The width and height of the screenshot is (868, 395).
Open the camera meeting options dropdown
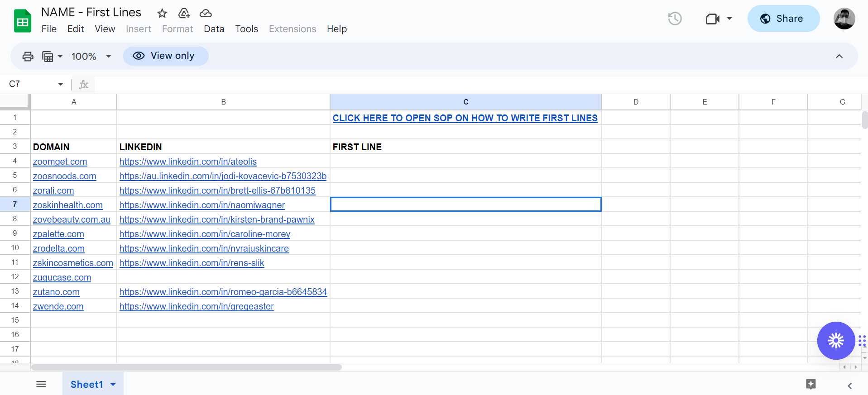click(729, 19)
